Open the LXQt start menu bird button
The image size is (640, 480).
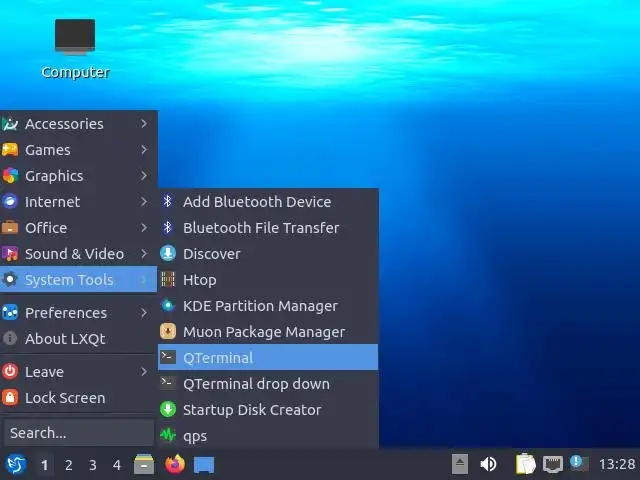[x=16, y=464]
